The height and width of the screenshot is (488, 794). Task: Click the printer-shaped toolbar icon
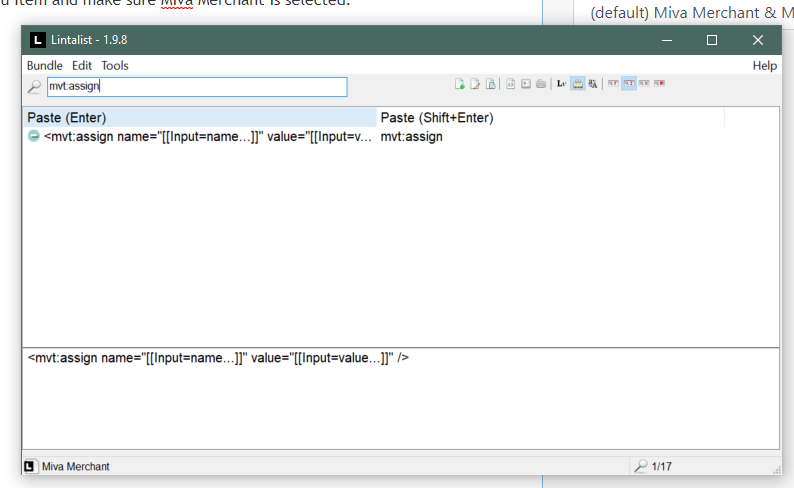coord(541,84)
